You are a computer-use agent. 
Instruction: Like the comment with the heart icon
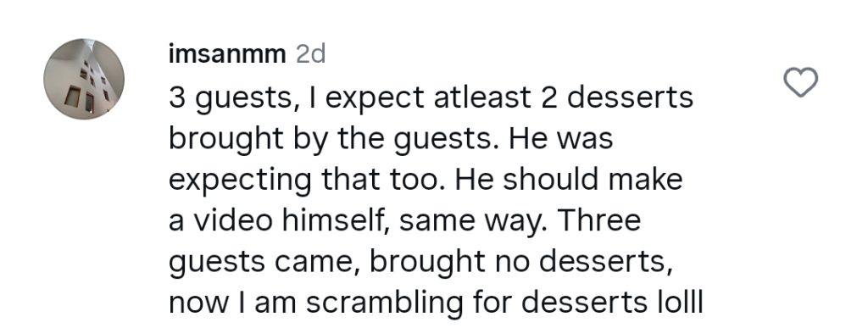coord(800,82)
